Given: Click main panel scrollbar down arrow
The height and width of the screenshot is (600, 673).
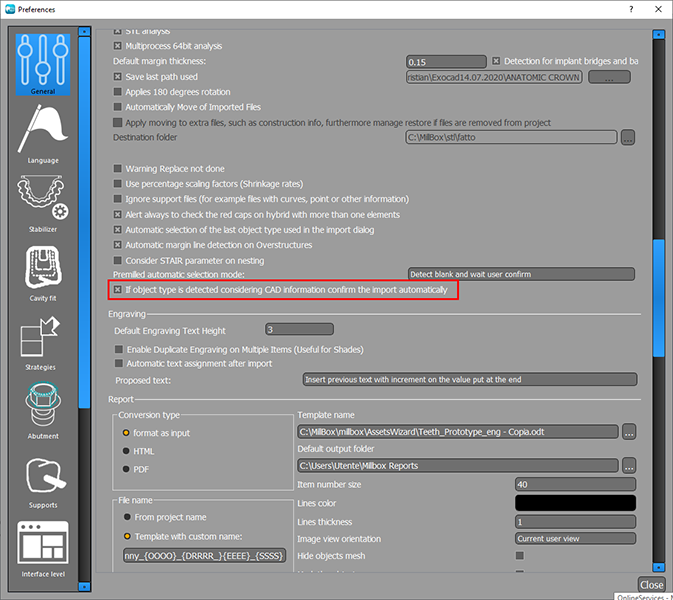Looking at the screenshot, I should coord(658,567).
